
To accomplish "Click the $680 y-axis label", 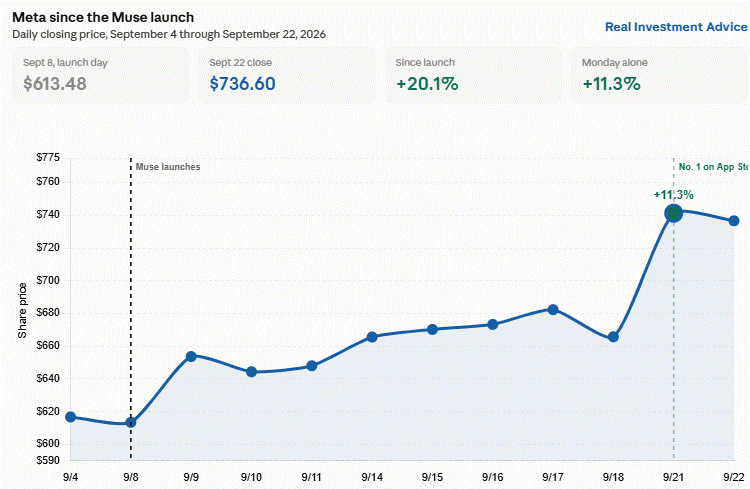I will 48,313.
